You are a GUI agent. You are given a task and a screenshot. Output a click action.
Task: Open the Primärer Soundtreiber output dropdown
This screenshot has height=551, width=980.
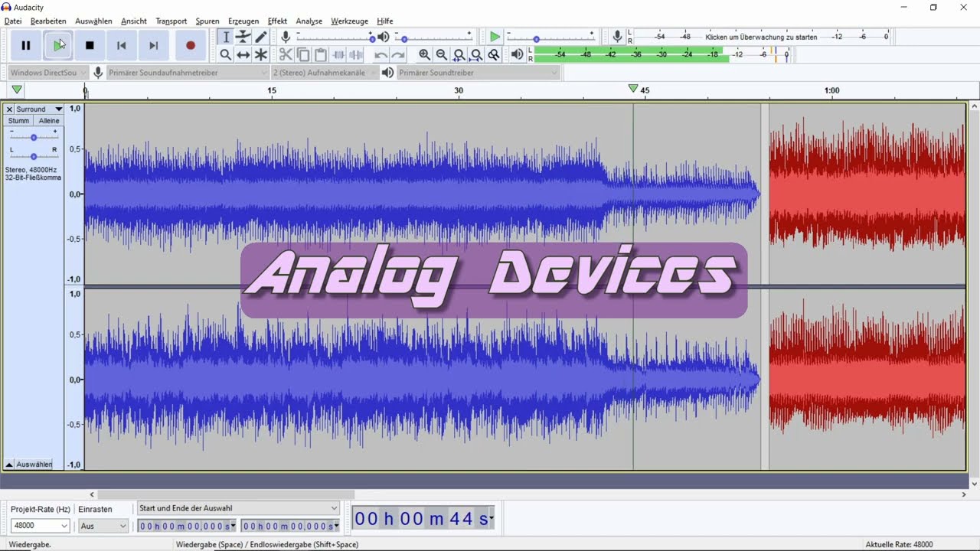479,73
